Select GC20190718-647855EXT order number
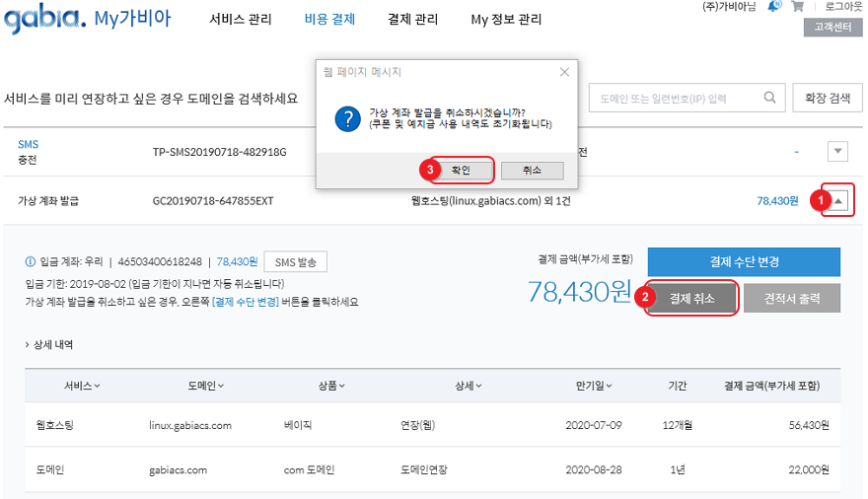Viewport: 868px width, 499px height. click(213, 201)
